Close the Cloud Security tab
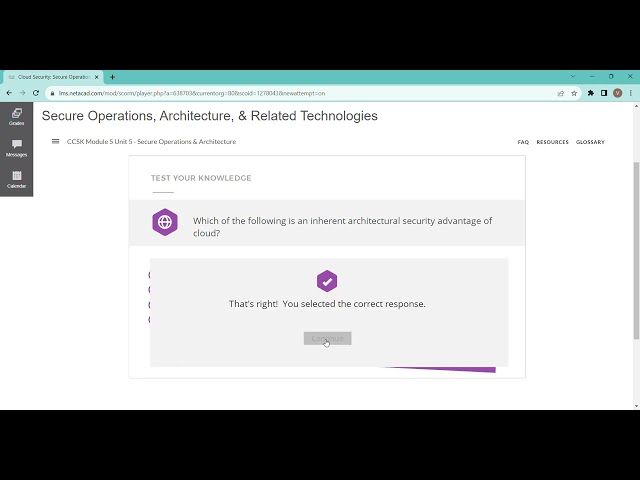The height and width of the screenshot is (480, 640). 97,77
